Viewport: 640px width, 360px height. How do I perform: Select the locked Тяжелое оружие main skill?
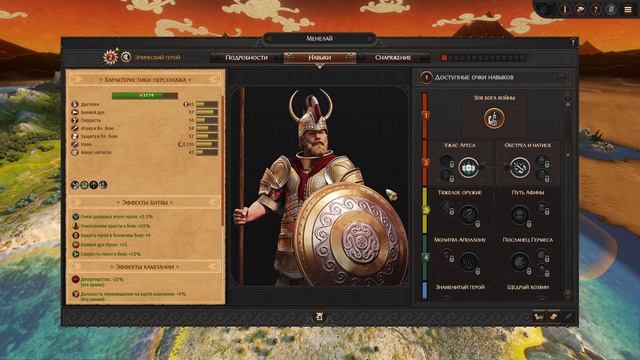pos(469,215)
